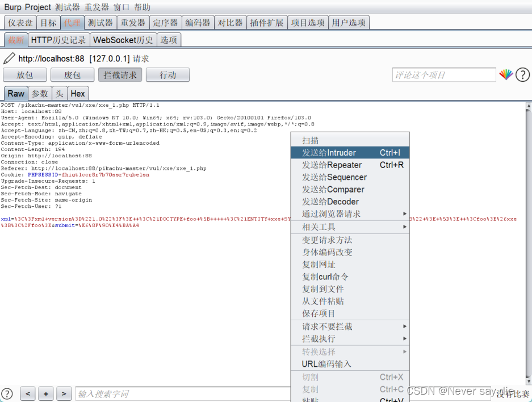The height and width of the screenshot is (402, 532).
Task: Choose 发送给Intruder in the context menu
Action: click(350, 153)
